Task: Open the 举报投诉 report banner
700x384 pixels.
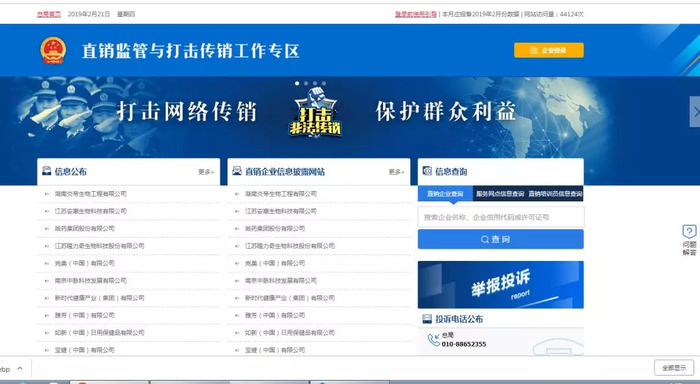Action: pyautogui.click(x=500, y=285)
